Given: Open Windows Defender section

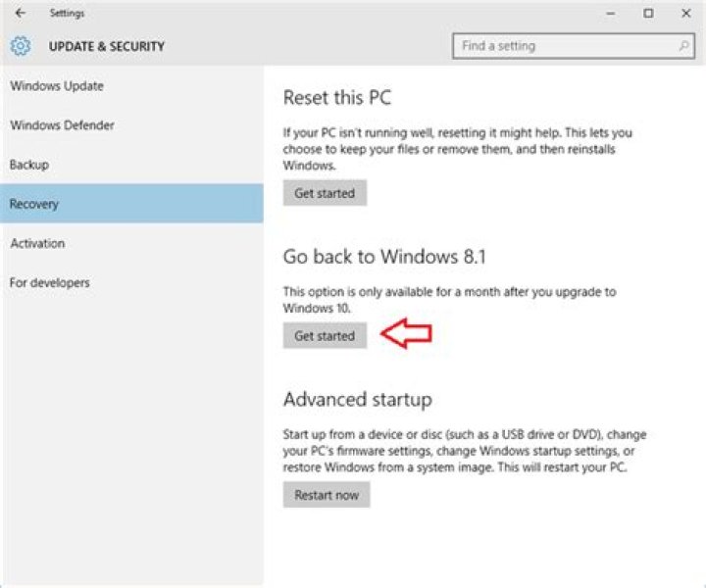Looking at the screenshot, I should (131, 125).
